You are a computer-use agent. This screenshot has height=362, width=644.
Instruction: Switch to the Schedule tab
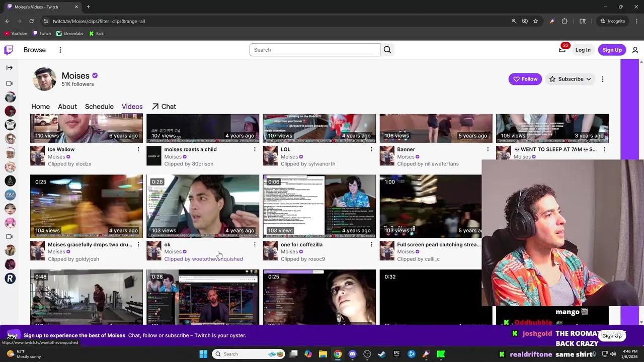pyautogui.click(x=99, y=107)
